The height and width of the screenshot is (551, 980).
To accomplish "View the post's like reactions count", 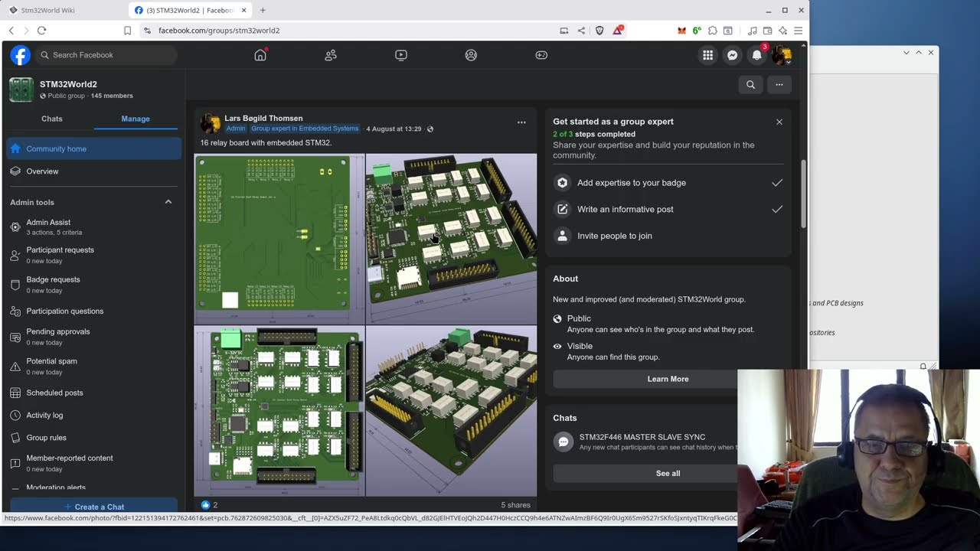I will click(209, 505).
